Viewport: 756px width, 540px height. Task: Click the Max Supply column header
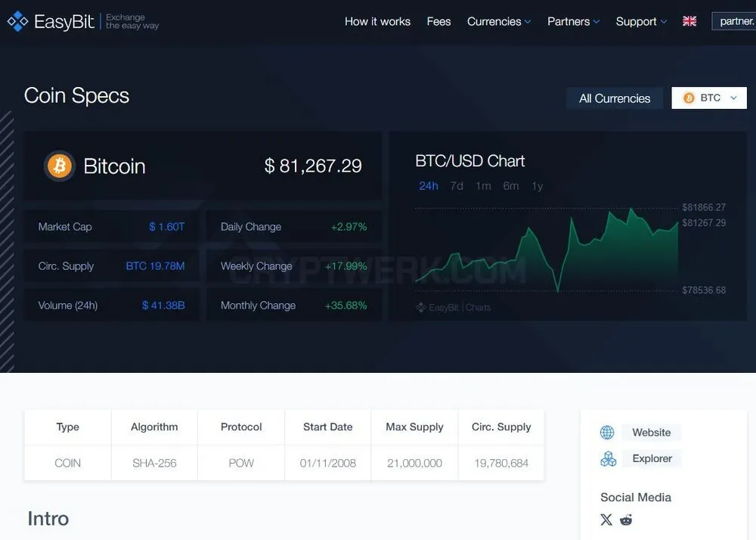414,427
